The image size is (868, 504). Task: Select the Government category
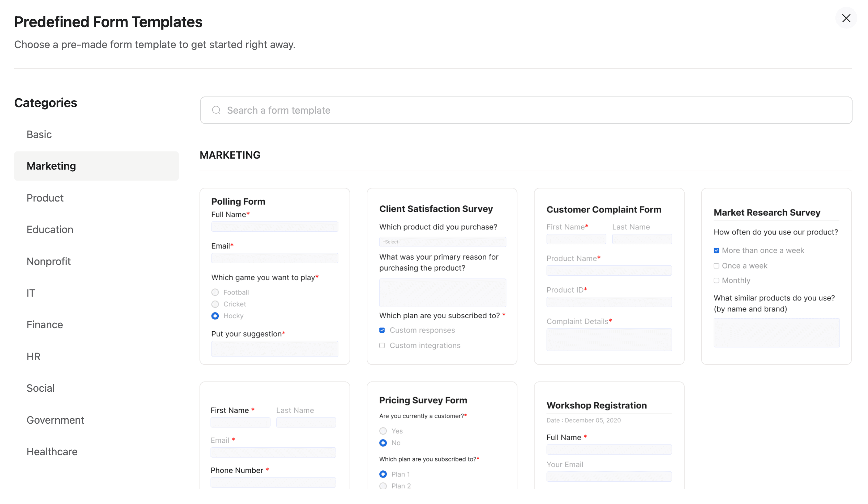[x=55, y=420]
